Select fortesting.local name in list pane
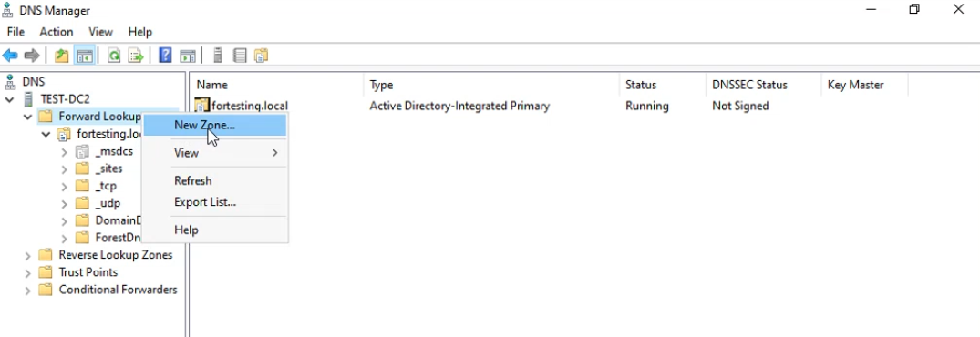Viewport: 980px width, 337px height. (x=250, y=106)
